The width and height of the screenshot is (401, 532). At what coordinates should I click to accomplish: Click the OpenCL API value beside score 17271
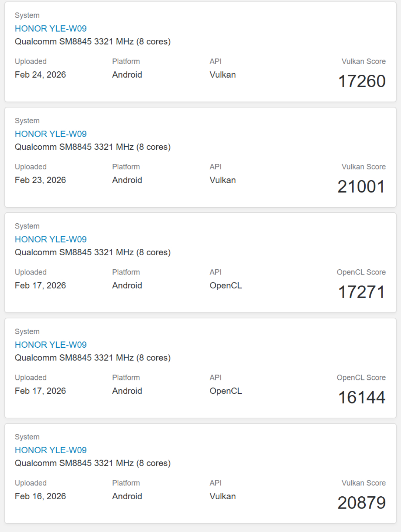pyautogui.click(x=225, y=286)
